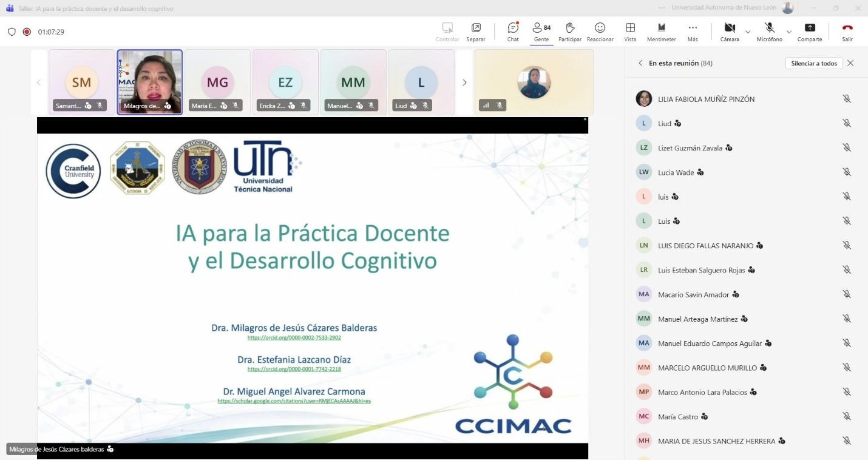Viewport: 868px width, 460px height.
Task: Click the Silenciar a todos button
Action: [x=813, y=63]
